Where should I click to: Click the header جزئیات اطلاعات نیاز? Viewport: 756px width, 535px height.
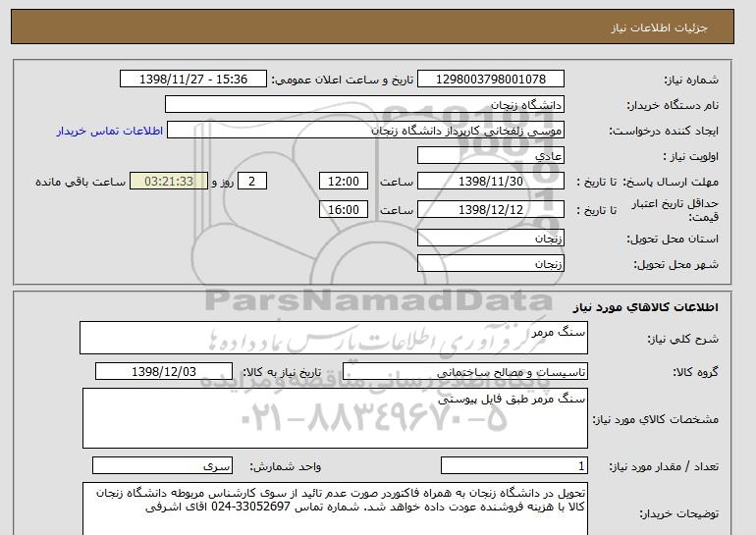659,27
